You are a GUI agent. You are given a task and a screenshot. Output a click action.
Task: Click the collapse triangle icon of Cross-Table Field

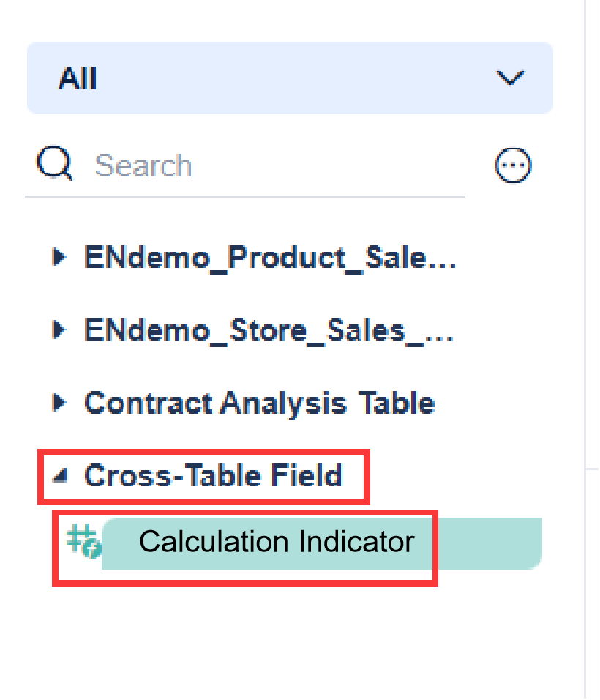(x=59, y=474)
